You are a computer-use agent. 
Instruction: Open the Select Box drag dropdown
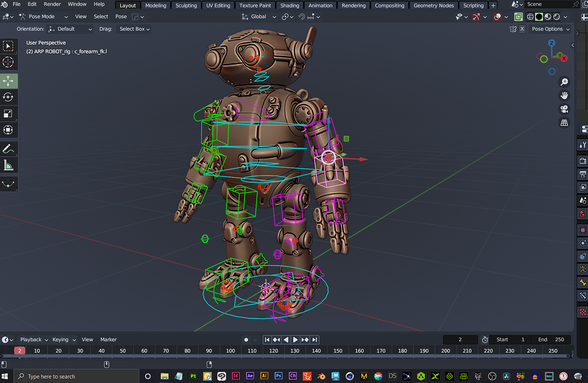(x=134, y=29)
